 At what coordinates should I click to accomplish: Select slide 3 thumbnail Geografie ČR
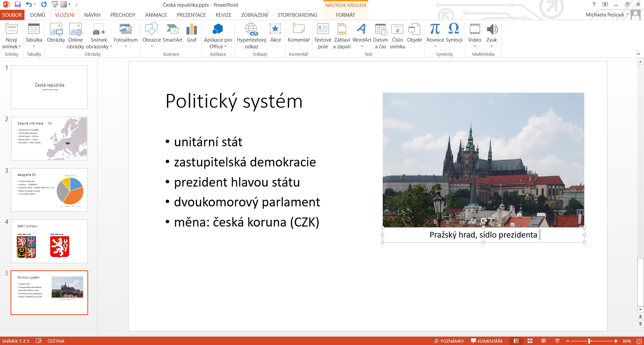(49, 190)
